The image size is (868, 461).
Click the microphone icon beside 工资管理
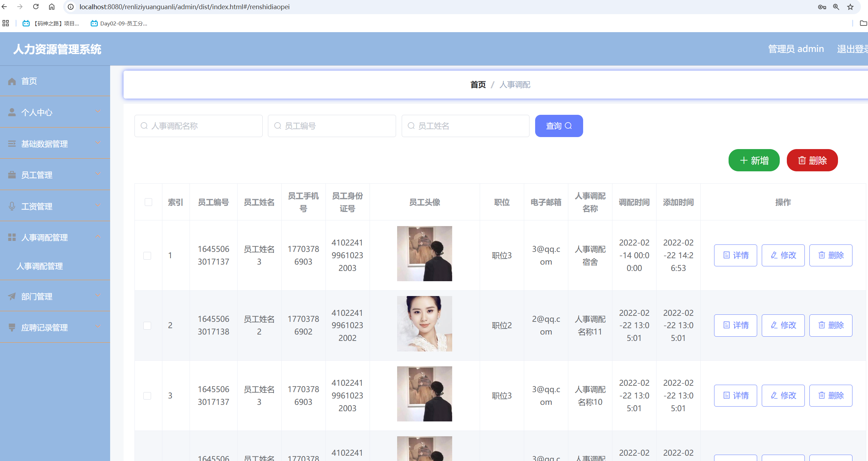click(12, 206)
